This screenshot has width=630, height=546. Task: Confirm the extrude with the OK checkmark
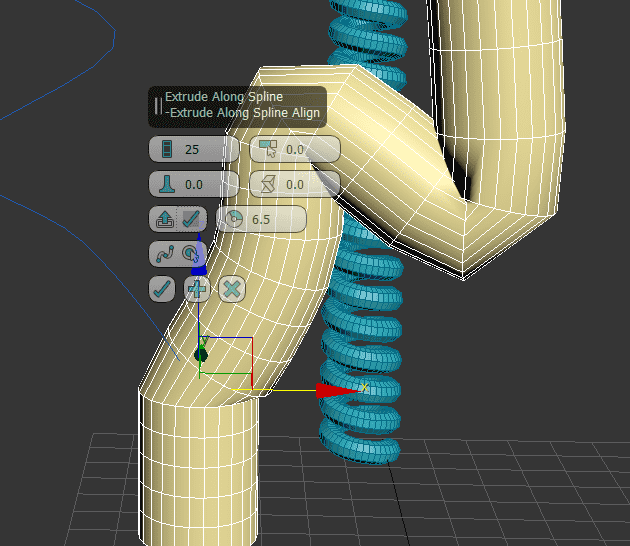pos(162,288)
